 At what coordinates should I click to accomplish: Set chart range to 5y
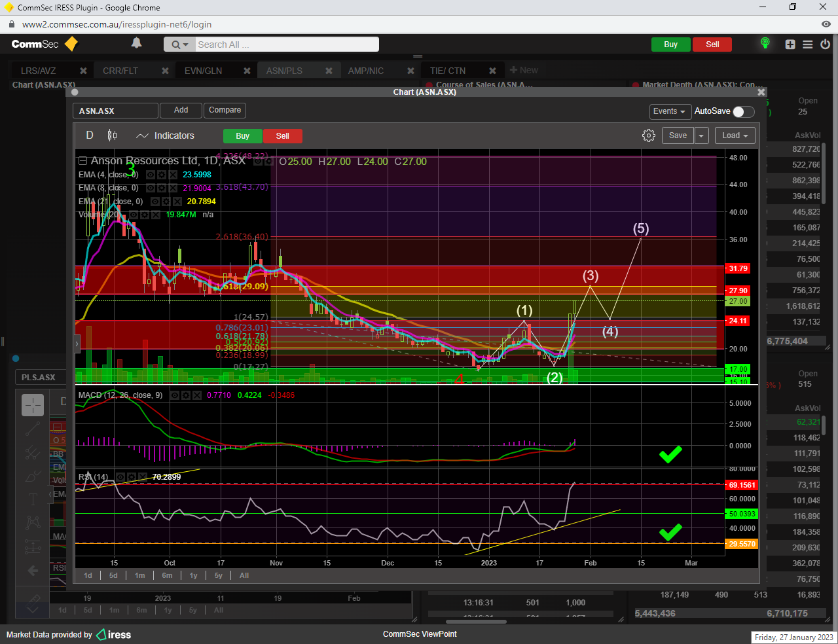[x=219, y=576]
